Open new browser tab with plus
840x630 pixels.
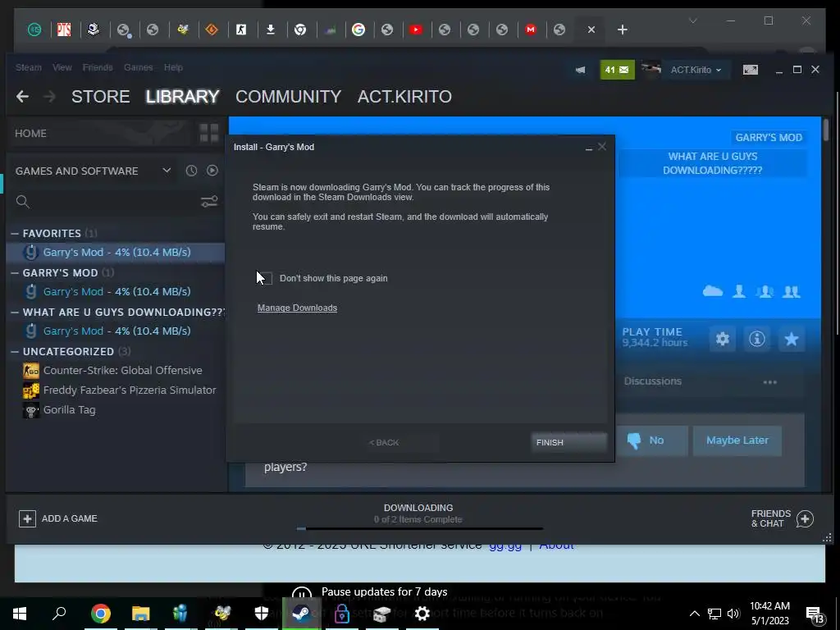click(622, 30)
